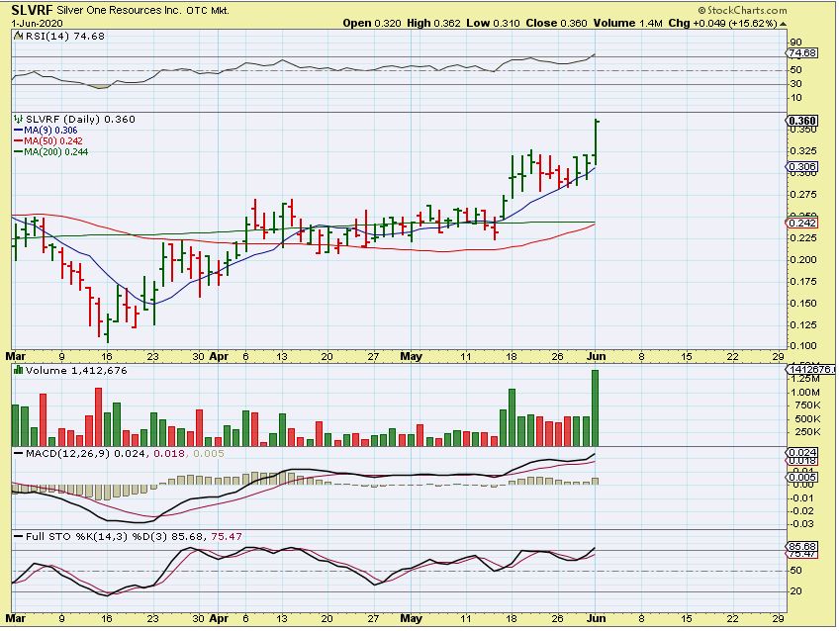840x631 pixels.
Task: Click the tall green Jun 1 price bar
Action: point(596,142)
